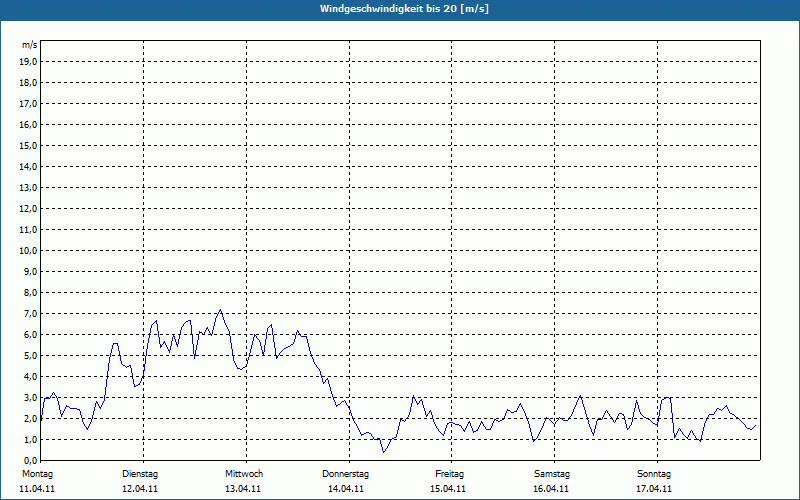Click the date 16.04.11
The image size is (800, 500).
551,489
